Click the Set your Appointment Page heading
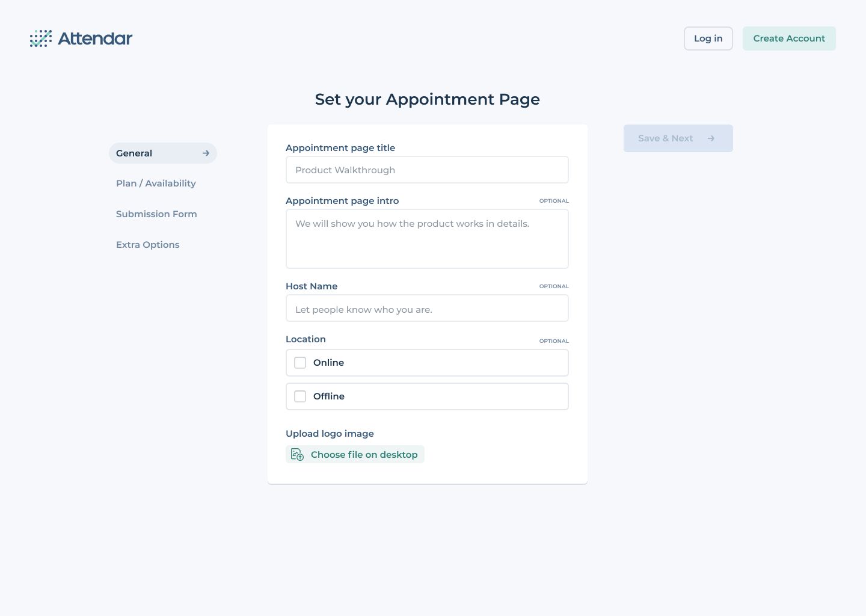Viewport: 866px width, 616px height. [x=427, y=99]
